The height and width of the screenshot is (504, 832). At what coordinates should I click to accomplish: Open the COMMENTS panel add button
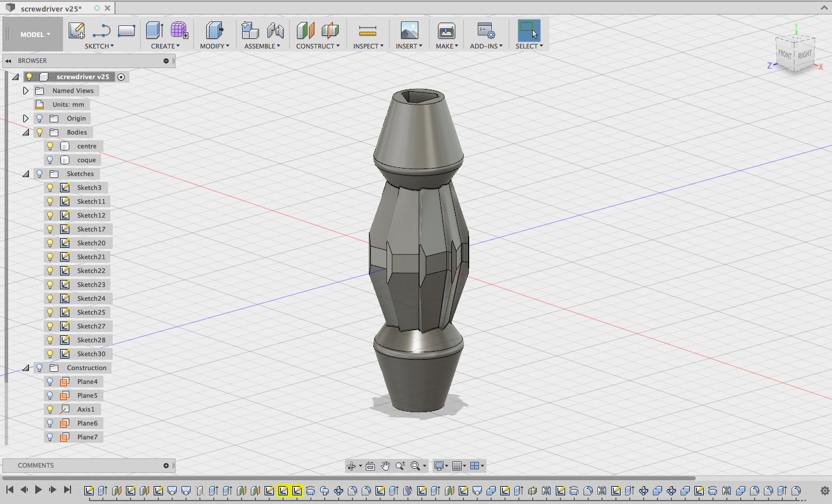[166, 465]
